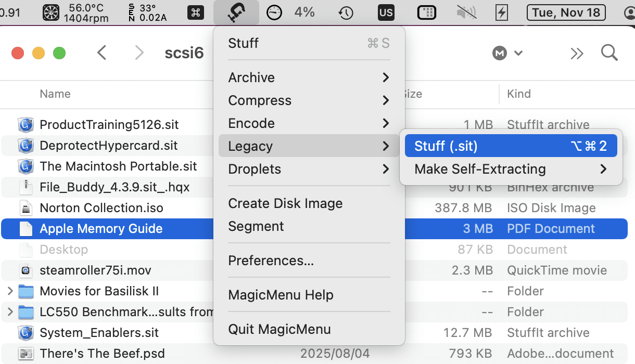Show more toolbar items with double chevron
This screenshot has width=635, height=364.
[576, 53]
